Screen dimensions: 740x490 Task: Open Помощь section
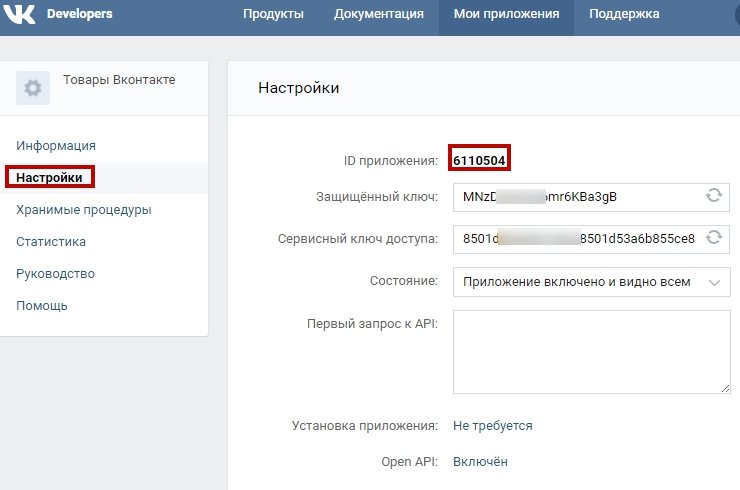click(42, 306)
